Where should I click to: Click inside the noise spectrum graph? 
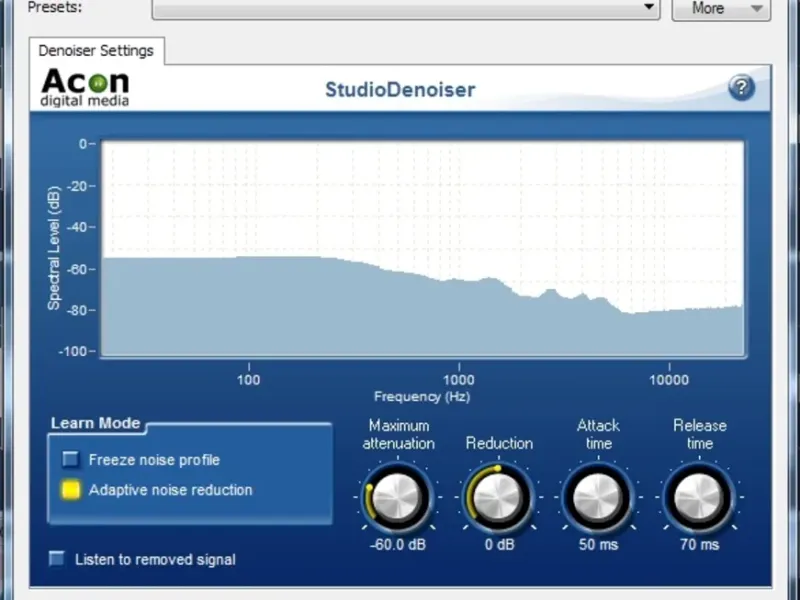tap(422, 249)
